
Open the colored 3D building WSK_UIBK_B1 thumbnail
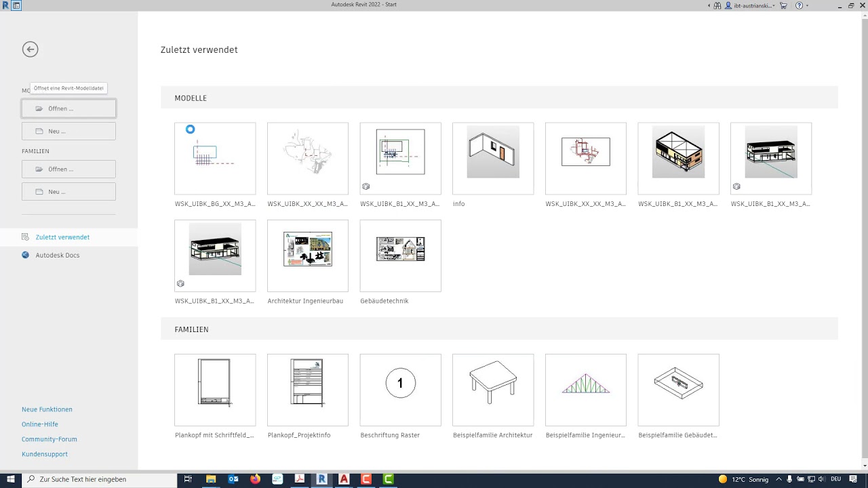pyautogui.click(x=679, y=159)
